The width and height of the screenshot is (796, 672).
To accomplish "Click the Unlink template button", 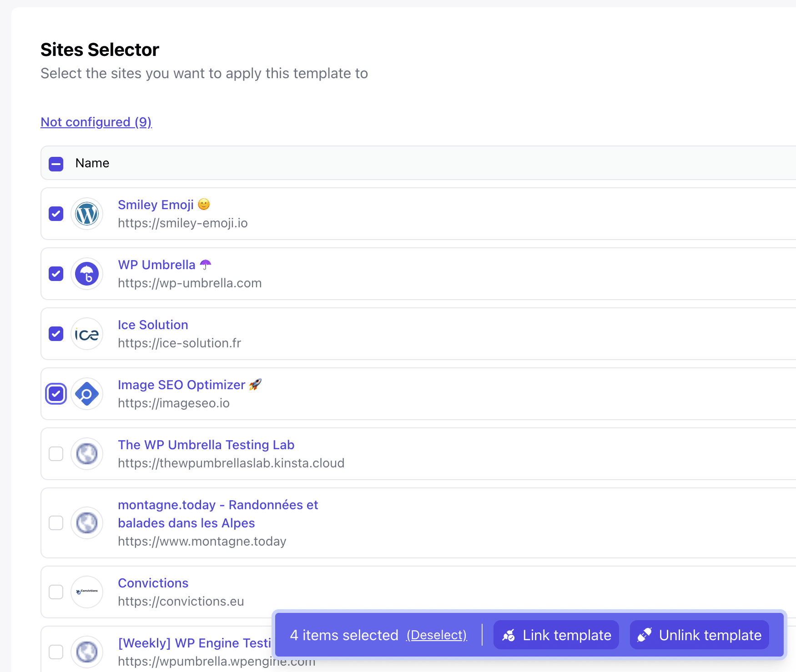I will tap(700, 635).
